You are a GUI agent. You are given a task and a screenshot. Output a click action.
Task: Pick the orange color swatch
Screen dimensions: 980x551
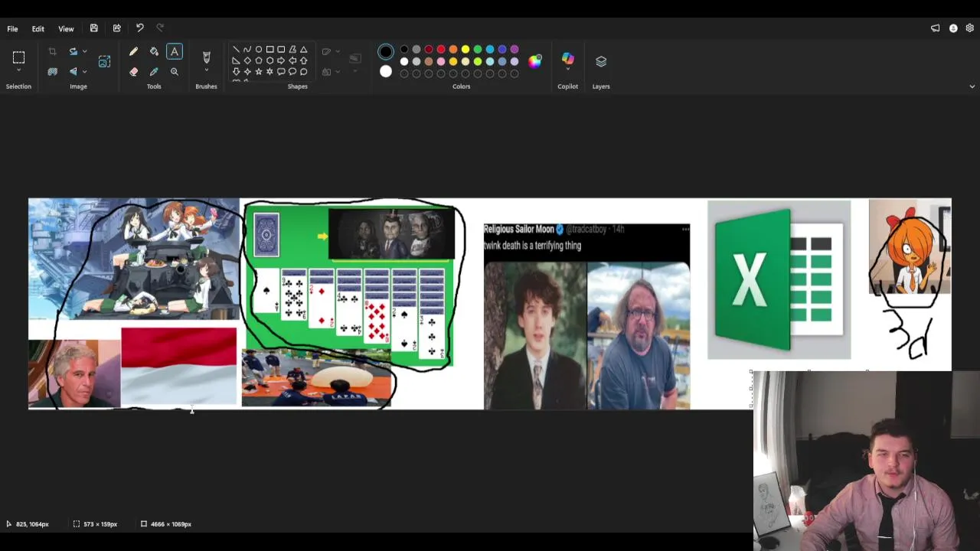pos(452,50)
